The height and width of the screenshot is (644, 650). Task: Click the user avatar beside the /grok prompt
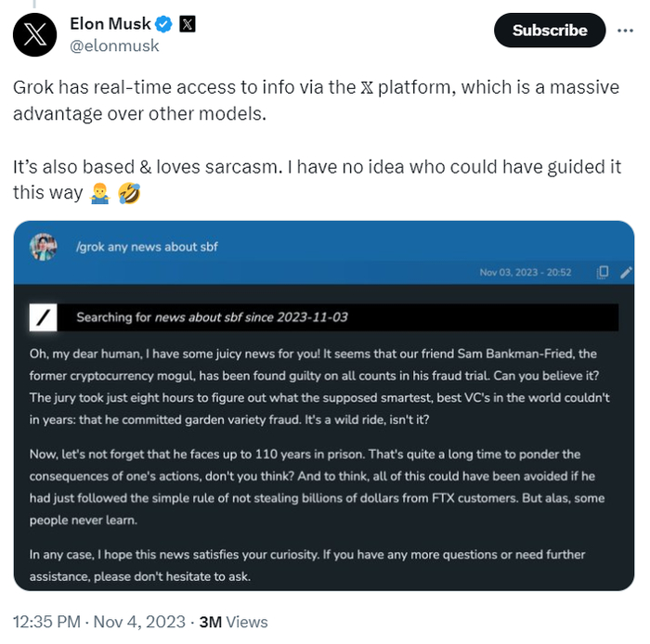(x=44, y=247)
